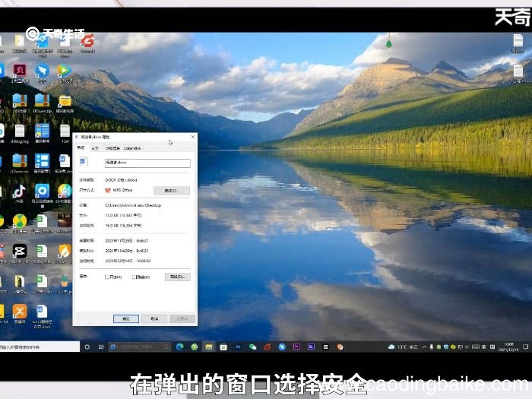Tick the 隐藏(H) hidden checkbox
Viewport: 532px width, 399px height.
(134, 277)
